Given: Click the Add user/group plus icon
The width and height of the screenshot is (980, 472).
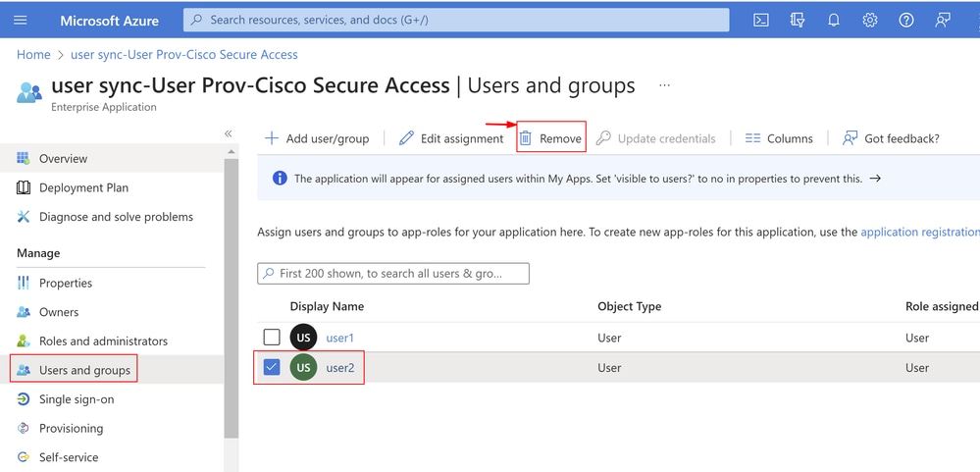Looking at the screenshot, I should click(272, 138).
